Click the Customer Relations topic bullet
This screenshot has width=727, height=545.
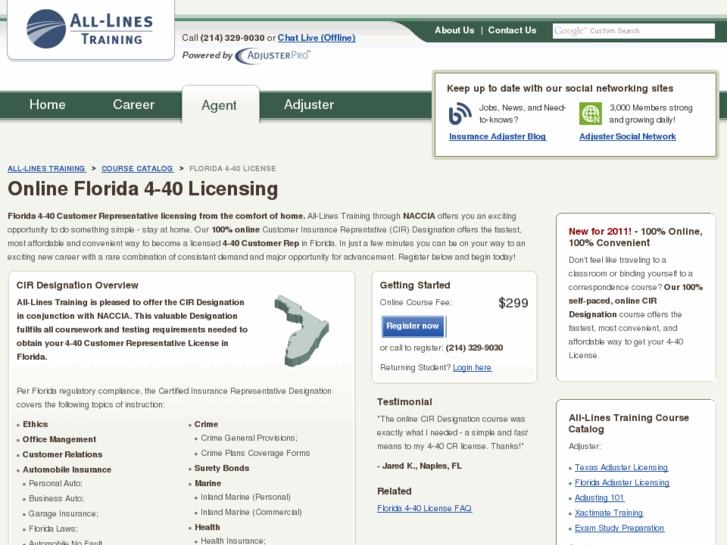[x=63, y=455]
